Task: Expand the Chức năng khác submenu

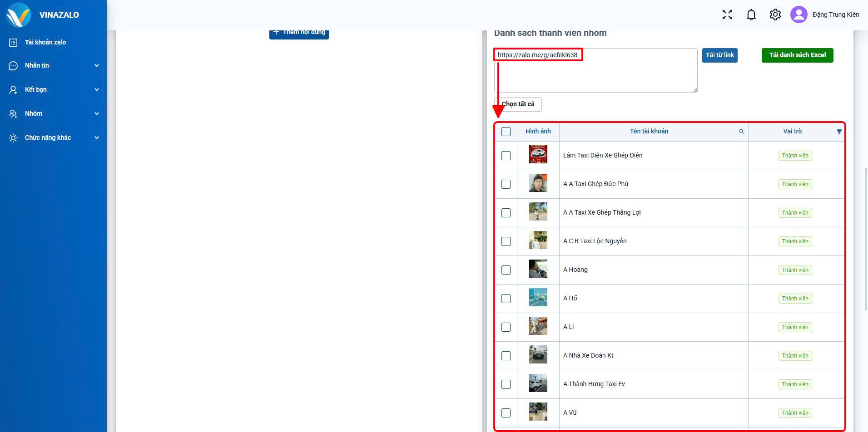Action: [x=54, y=138]
